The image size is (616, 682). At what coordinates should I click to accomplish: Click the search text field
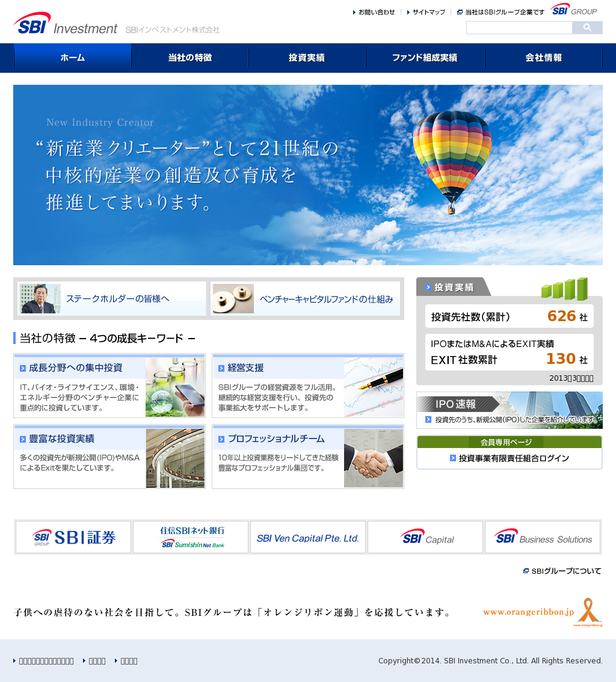(x=519, y=28)
